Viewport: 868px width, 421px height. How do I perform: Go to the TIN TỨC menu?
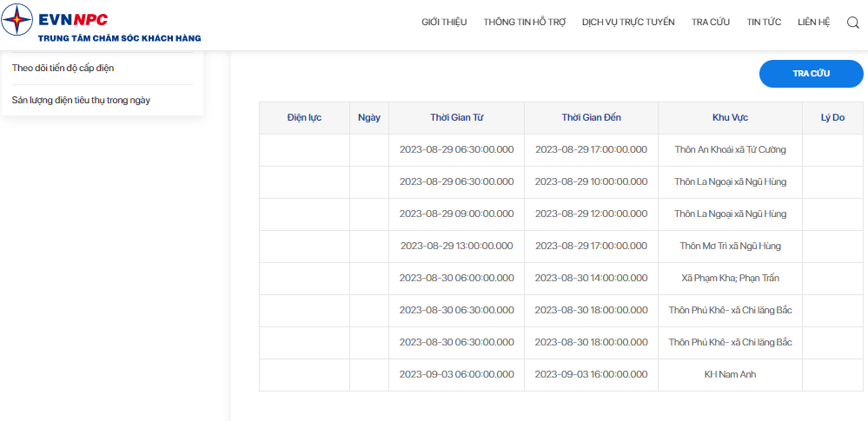(x=764, y=22)
